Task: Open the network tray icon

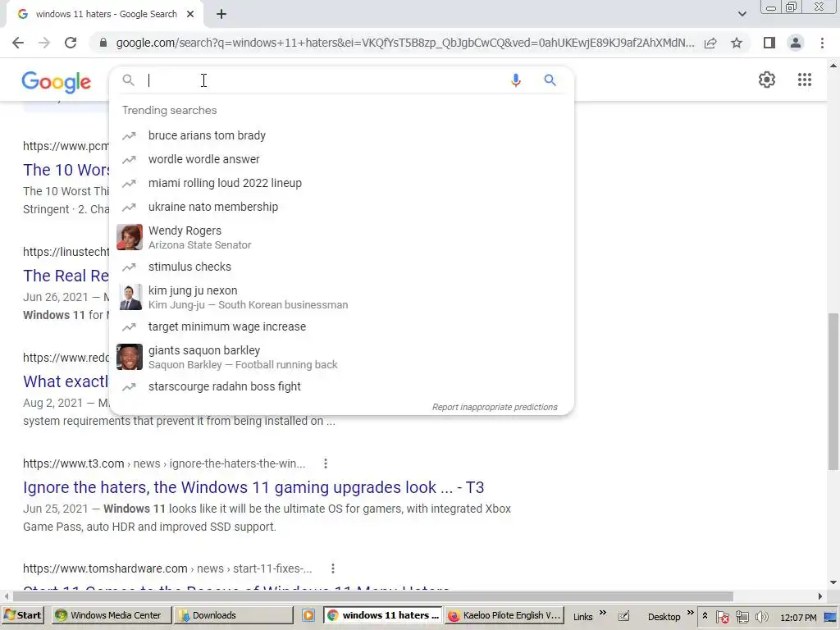Action: click(x=742, y=617)
